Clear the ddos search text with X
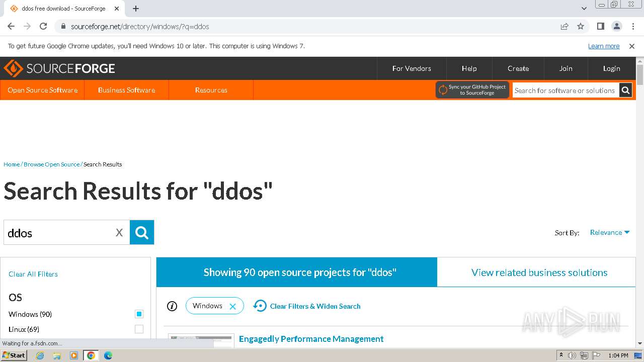This screenshot has width=644, height=362. point(119,232)
